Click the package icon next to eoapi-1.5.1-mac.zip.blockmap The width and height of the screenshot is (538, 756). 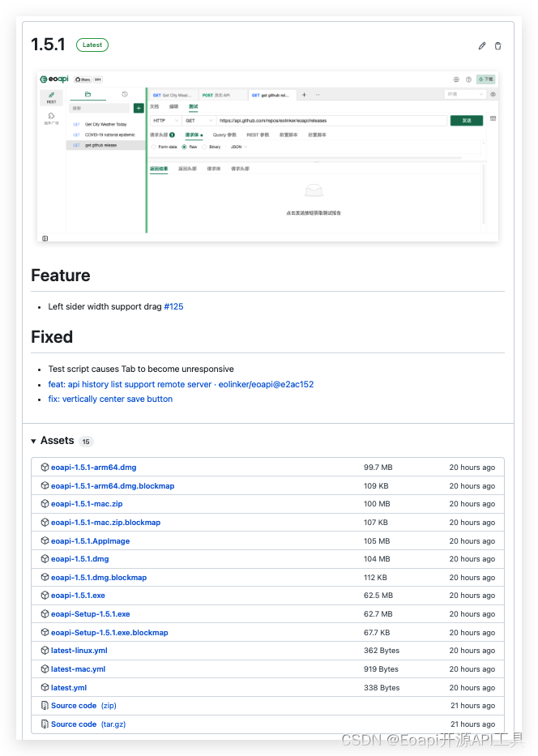click(x=45, y=522)
